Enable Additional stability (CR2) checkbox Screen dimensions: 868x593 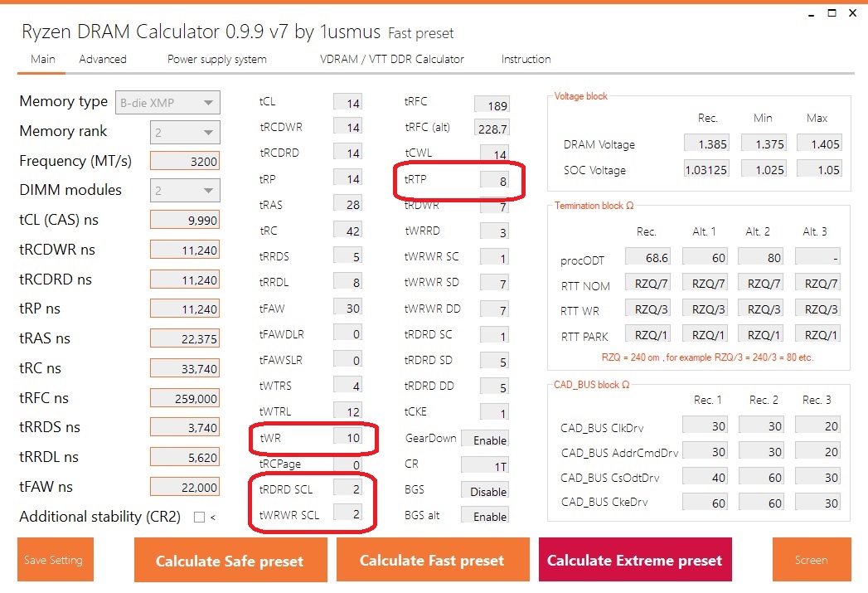click(x=199, y=518)
